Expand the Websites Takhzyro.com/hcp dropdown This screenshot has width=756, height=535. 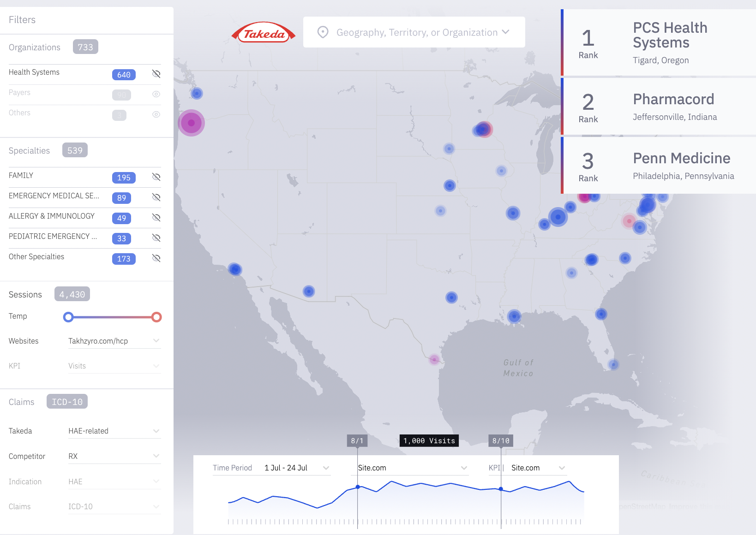156,341
